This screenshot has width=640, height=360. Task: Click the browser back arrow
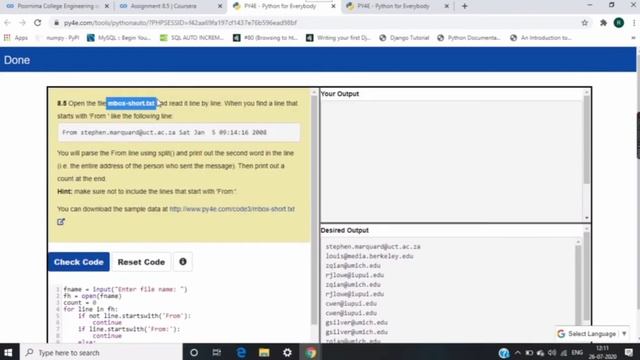pos(7,23)
